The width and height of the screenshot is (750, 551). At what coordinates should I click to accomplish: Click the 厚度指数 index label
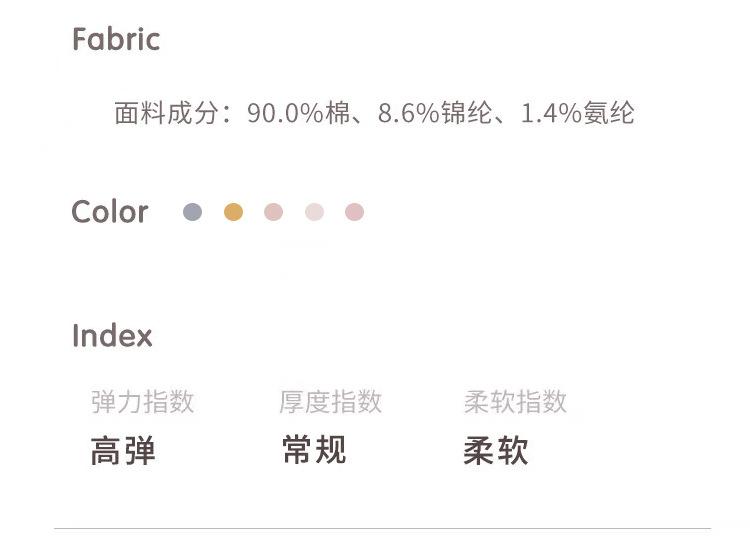click(x=330, y=402)
